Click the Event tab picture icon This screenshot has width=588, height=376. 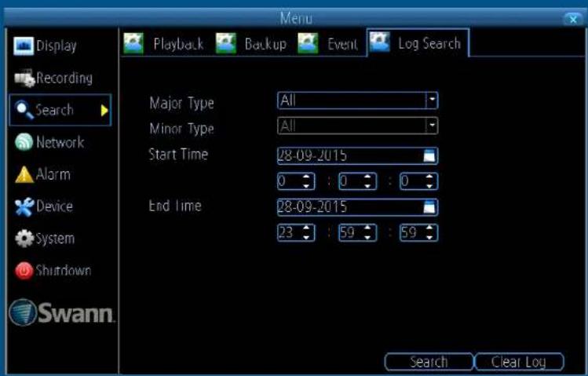pyautogui.click(x=308, y=43)
